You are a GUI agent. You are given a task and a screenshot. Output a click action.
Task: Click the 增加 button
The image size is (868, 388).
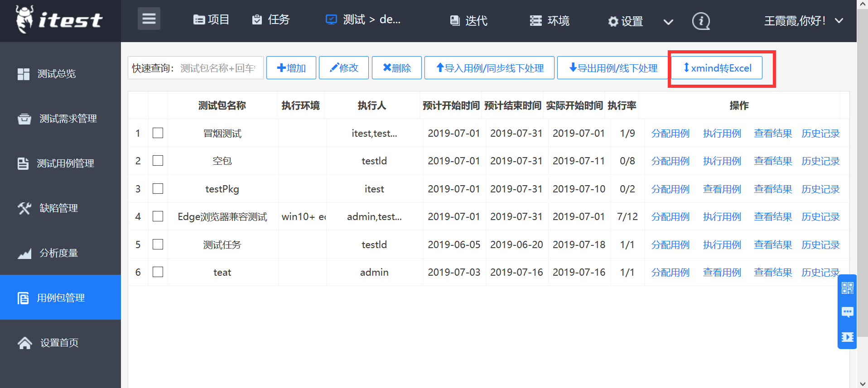click(x=291, y=68)
